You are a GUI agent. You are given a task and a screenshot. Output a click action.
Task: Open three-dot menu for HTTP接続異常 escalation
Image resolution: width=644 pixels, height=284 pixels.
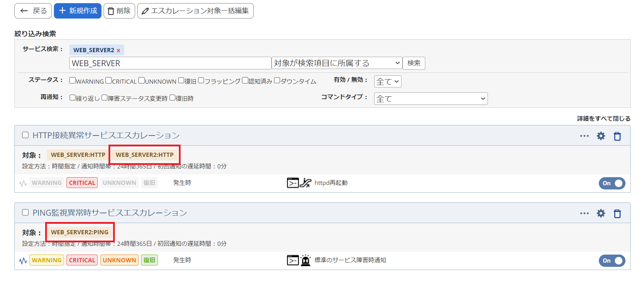584,136
